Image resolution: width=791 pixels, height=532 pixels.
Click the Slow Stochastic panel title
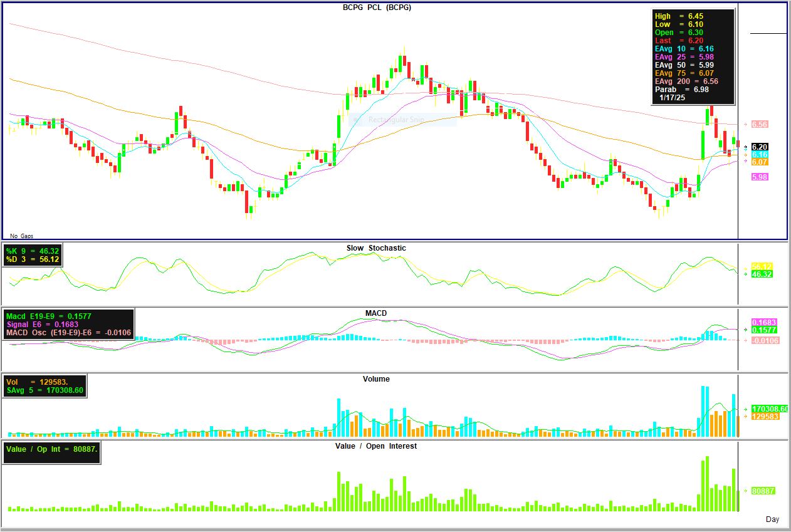[376, 248]
